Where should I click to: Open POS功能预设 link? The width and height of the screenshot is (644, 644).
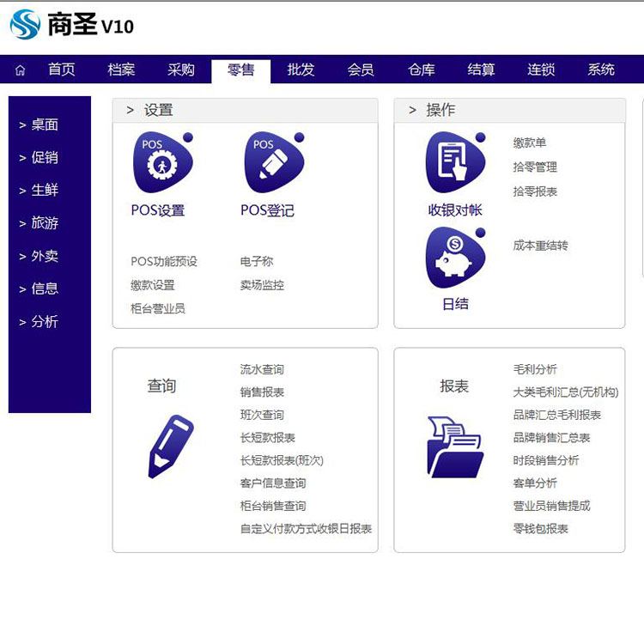[164, 261]
